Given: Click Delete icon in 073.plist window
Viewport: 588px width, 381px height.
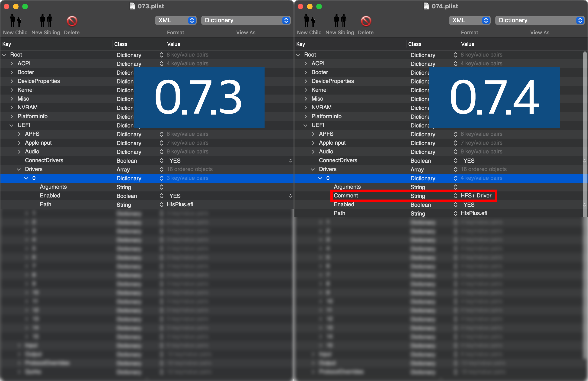Looking at the screenshot, I should (72, 21).
